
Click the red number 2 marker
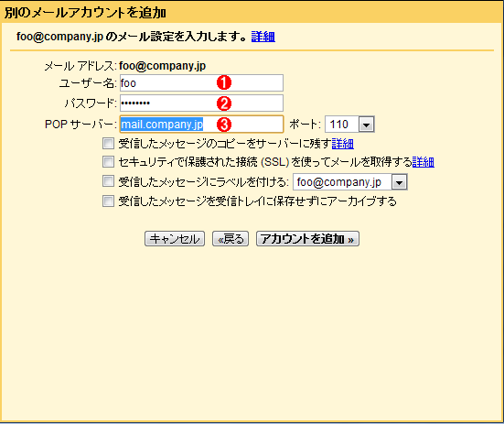click(x=224, y=103)
